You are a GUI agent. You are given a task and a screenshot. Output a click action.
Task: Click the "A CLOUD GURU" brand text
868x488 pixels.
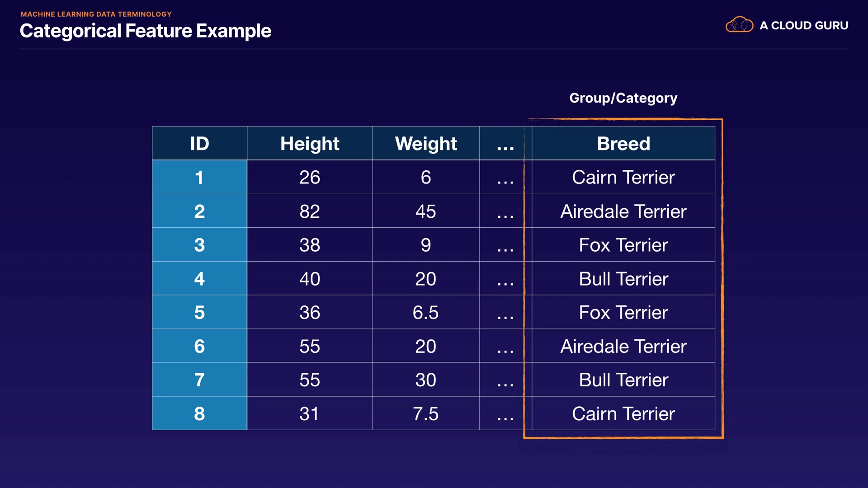click(x=804, y=26)
